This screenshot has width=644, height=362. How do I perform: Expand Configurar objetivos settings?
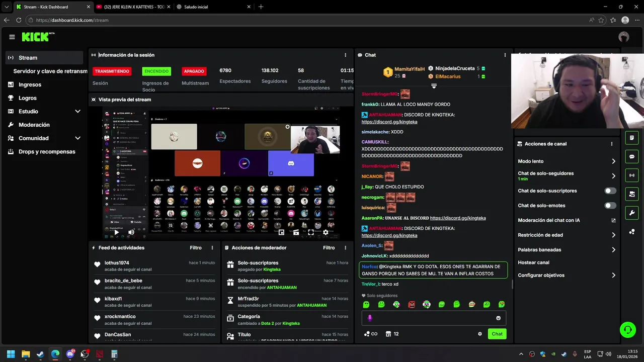coord(613,276)
